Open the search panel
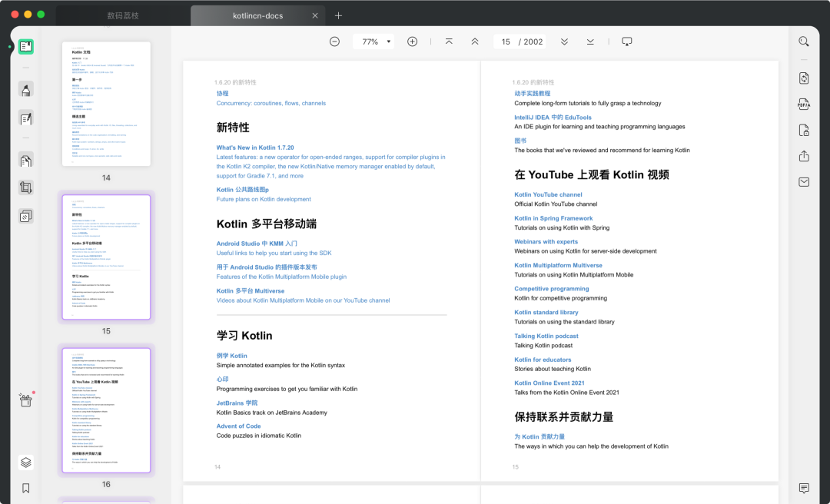The image size is (830, 504). [803, 41]
